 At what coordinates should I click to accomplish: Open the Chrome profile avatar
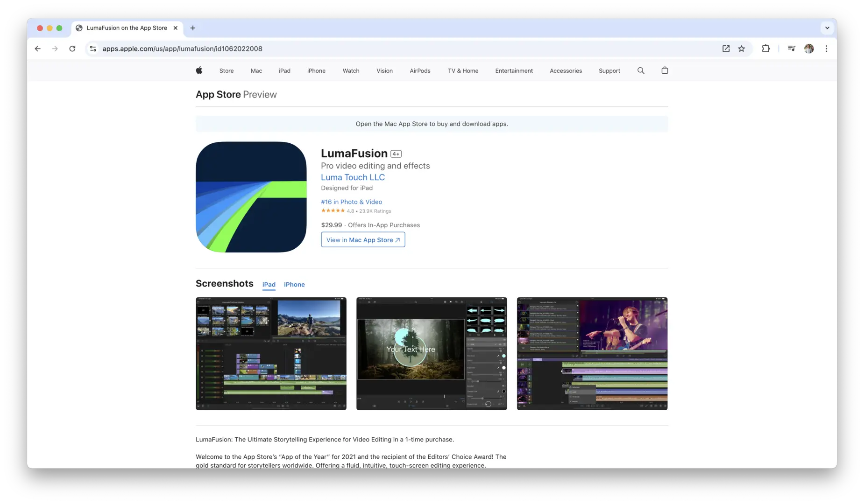809,49
